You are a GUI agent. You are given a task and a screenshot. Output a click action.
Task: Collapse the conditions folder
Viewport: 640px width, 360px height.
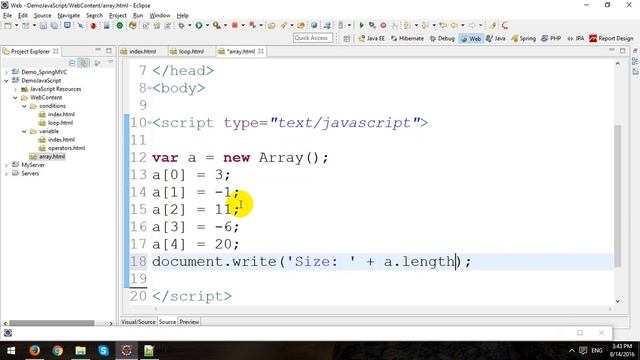tap(24, 106)
